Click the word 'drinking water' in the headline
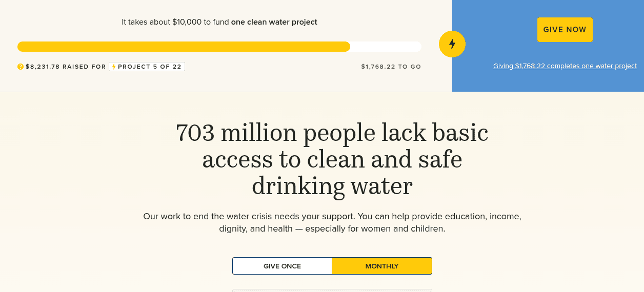Viewport: 644px width, 292px height. click(332, 186)
